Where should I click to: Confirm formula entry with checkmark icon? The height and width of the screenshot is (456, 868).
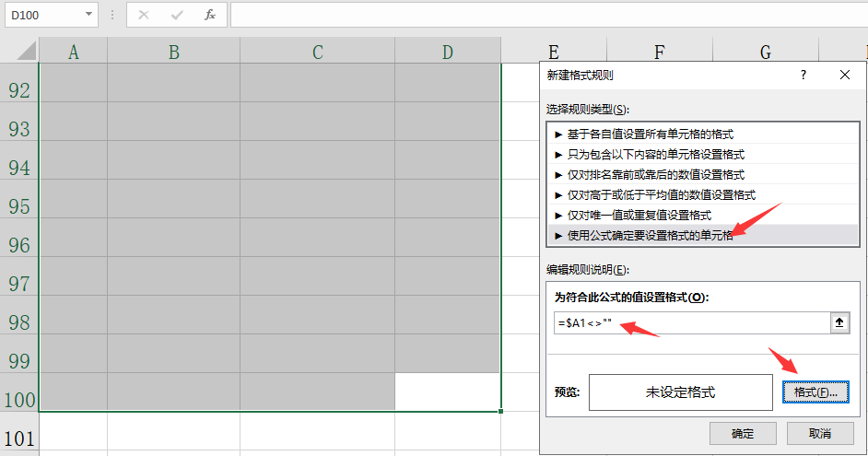point(177,15)
